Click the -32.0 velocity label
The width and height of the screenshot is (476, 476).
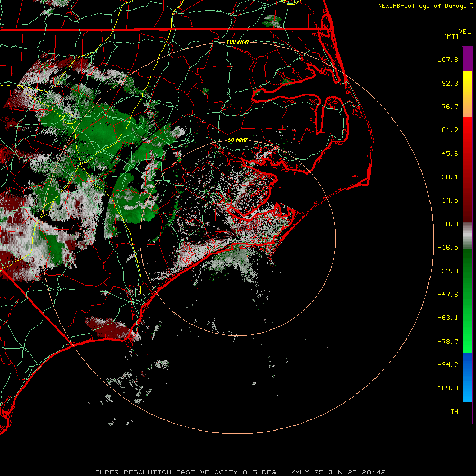tap(448, 271)
